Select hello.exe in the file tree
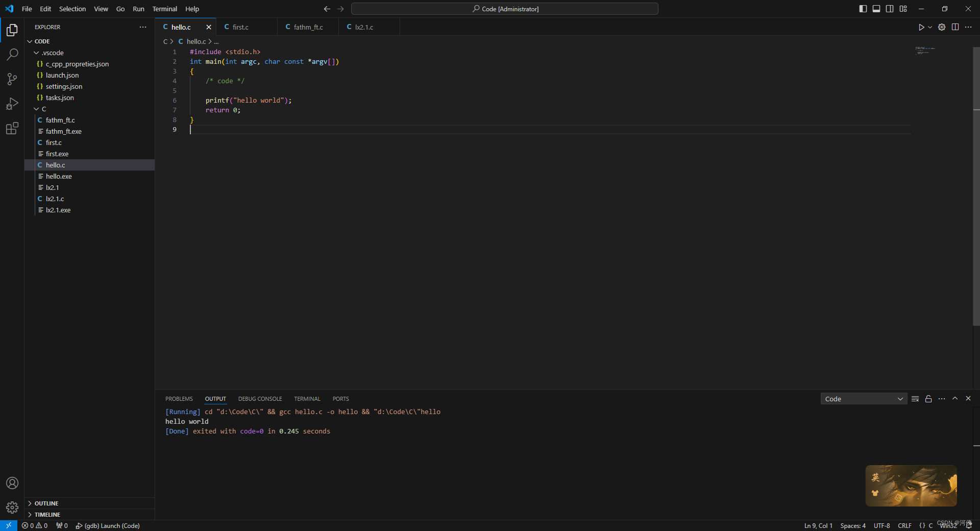This screenshot has height=531, width=980. point(89,176)
